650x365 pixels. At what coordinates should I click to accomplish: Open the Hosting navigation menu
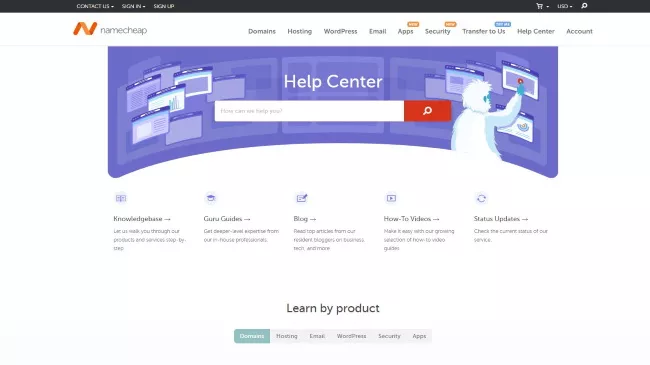[299, 31]
